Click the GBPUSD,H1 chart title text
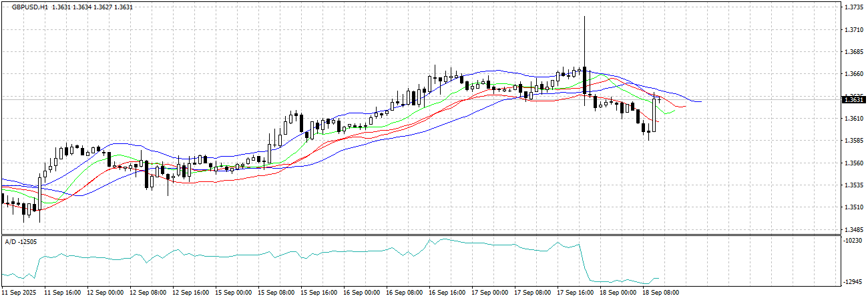This screenshot has width=868, height=300. coord(29,7)
